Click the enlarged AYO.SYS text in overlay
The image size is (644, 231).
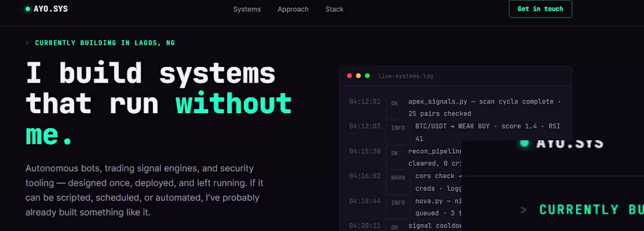[570, 144]
